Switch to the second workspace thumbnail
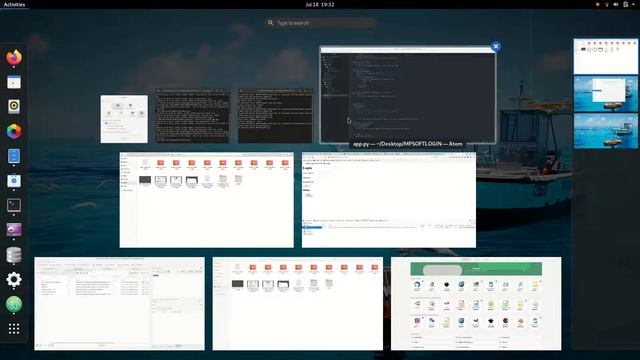The image size is (640, 360). 606,94
